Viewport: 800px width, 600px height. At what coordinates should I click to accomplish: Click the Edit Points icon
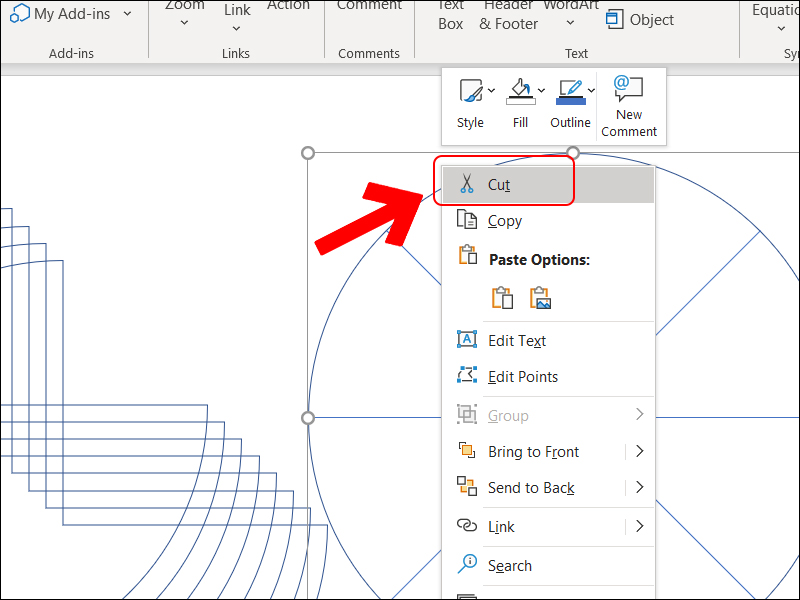tap(466, 376)
